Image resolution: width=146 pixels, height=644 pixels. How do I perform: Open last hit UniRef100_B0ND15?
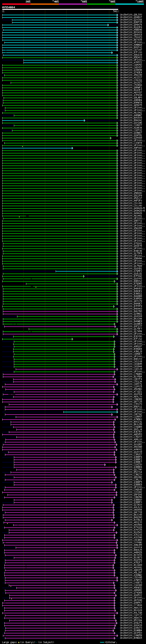point(131,638)
